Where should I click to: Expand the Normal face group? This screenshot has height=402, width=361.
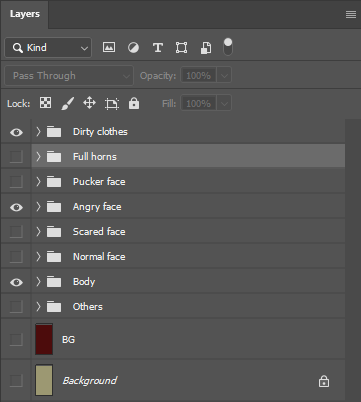click(38, 257)
